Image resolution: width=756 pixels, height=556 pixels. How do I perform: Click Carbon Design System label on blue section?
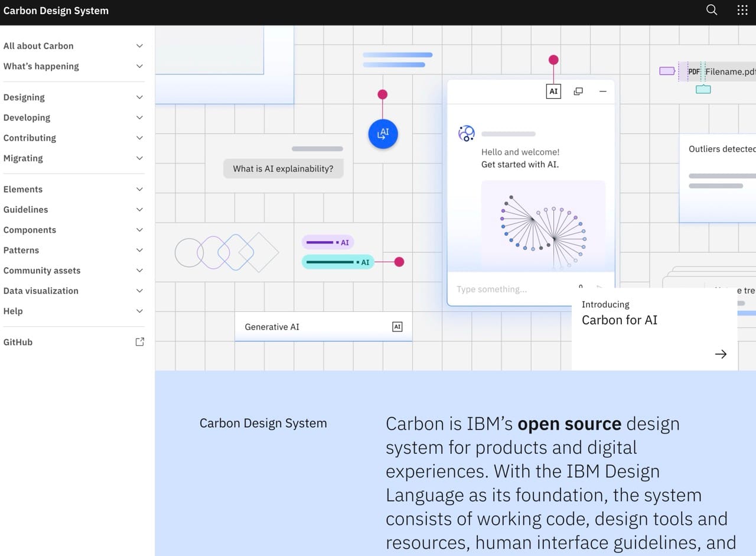click(x=263, y=423)
